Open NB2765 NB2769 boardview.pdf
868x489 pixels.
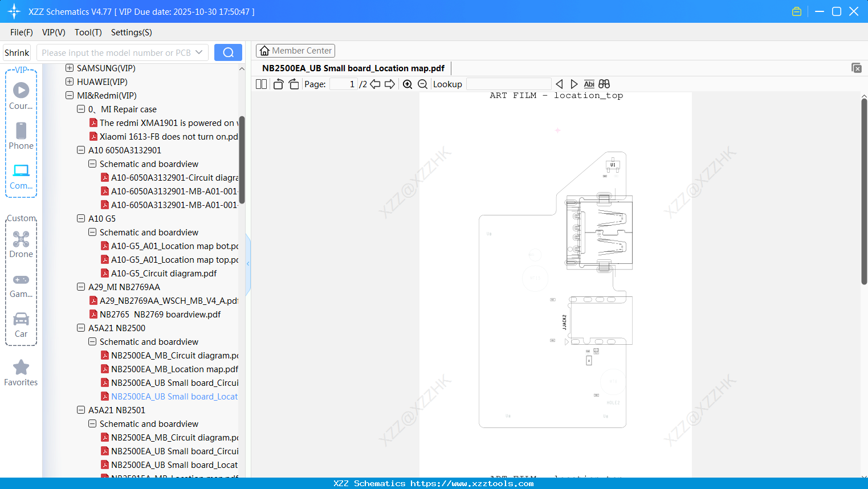[x=155, y=315]
